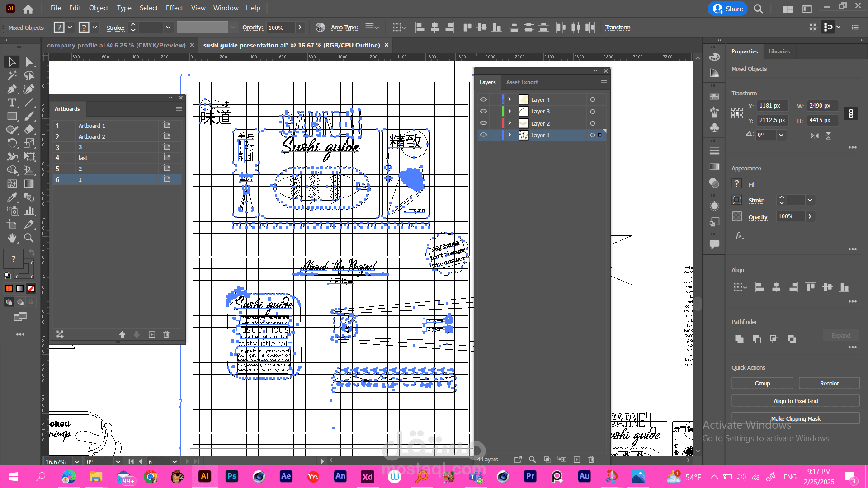Viewport: 868px width, 488px height.
Task: Add new artboard in Artboards panel
Action: [x=152, y=334]
